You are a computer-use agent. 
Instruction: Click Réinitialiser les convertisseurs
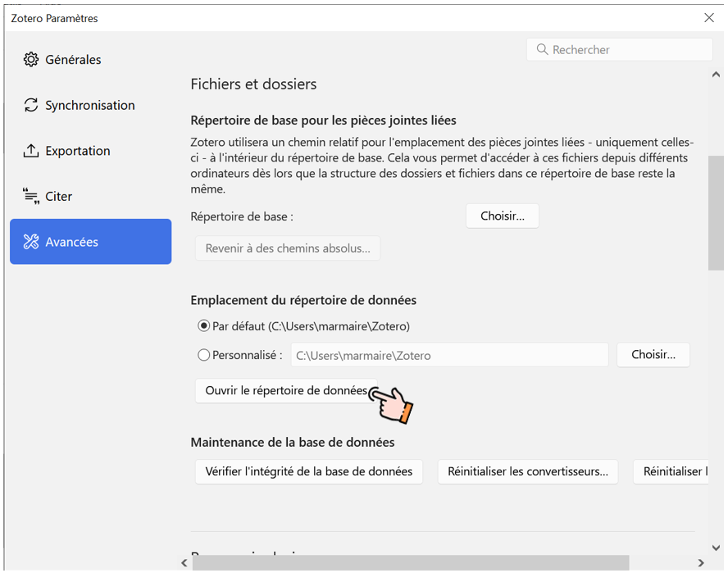(528, 471)
